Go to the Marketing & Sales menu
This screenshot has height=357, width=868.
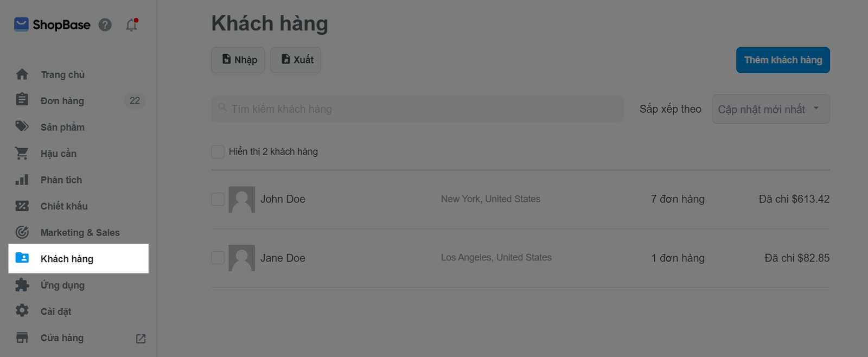coord(80,233)
